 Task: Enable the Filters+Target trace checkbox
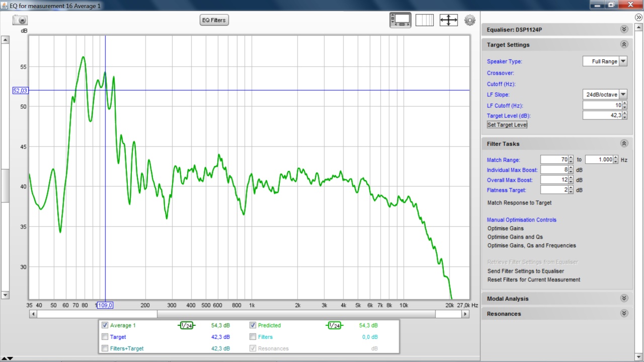(x=105, y=348)
